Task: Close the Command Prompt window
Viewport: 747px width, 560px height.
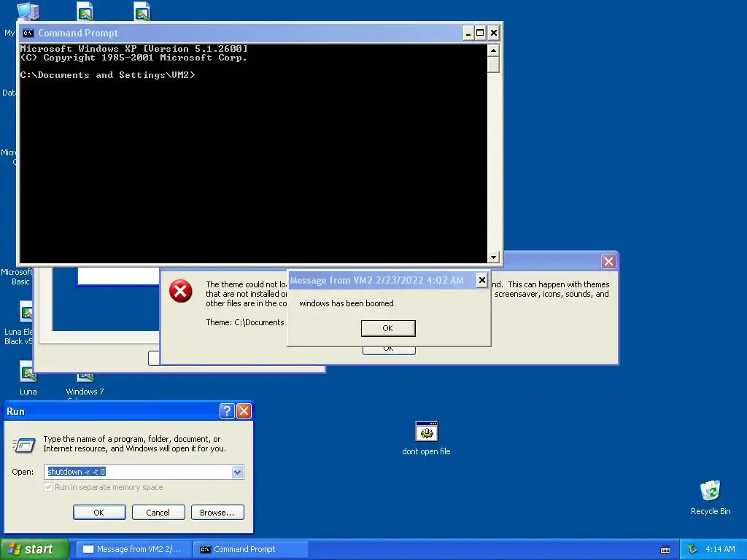Action: [494, 33]
